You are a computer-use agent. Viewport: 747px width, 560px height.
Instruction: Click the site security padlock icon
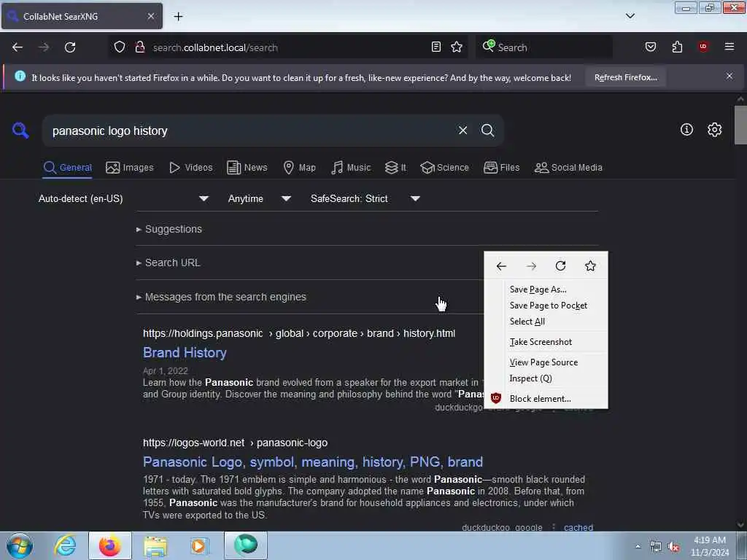[140, 47]
